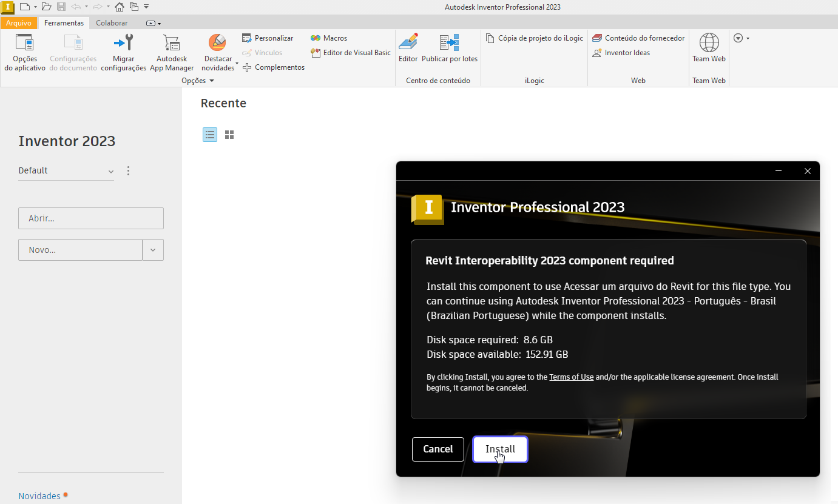
Task: Expand the Opções panel dropdown
Action: point(198,81)
